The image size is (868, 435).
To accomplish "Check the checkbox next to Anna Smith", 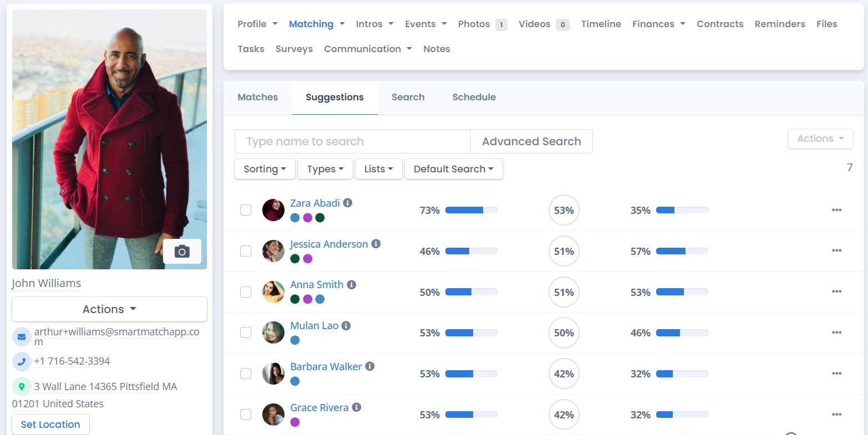I will pyautogui.click(x=246, y=291).
